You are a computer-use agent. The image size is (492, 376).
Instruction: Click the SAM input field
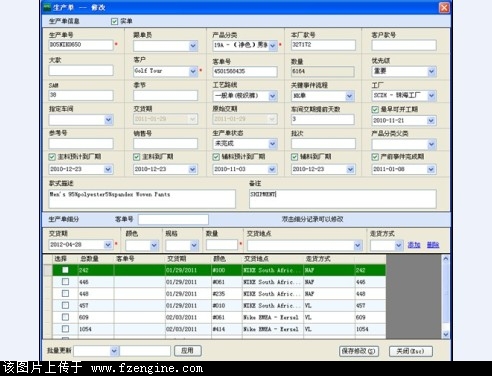pyautogui.click(x=81, y=95)
